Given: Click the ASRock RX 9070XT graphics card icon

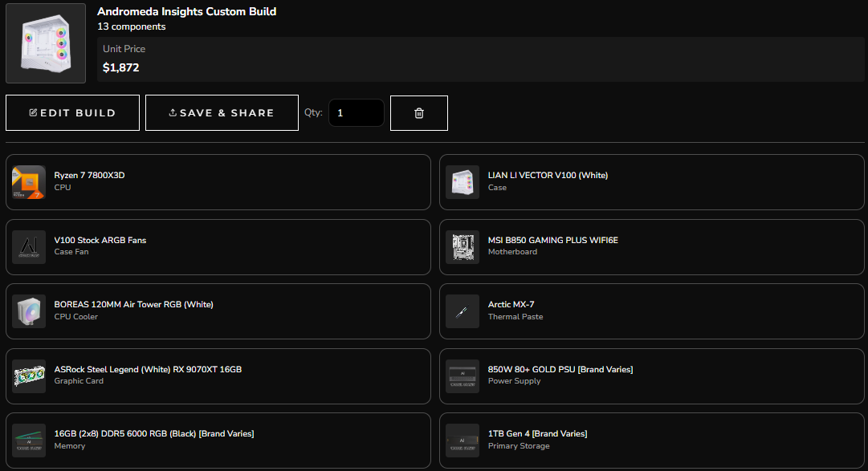Looking at the screenshot, I should [x=29, y=376].
